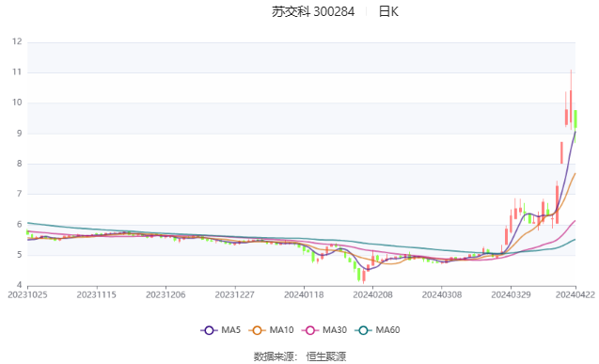Viewport: 599px width, 364px height.
Task: Toggle the MA10 legend series
Action: [271, 330]
